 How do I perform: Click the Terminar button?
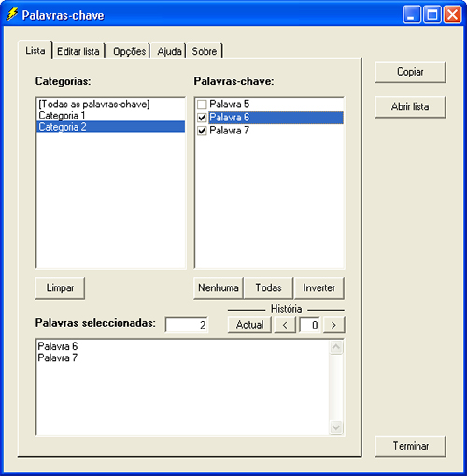pyautogui.click(x=410, y=446)
